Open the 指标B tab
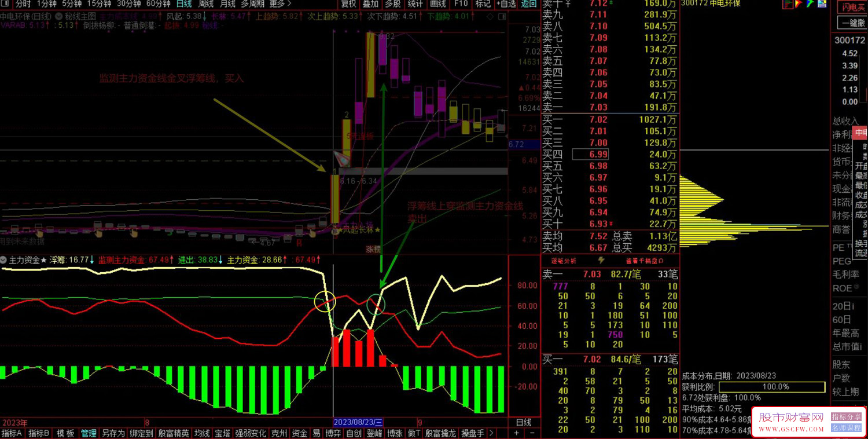This screenshot has width=868, height=439. pos(39,433)
